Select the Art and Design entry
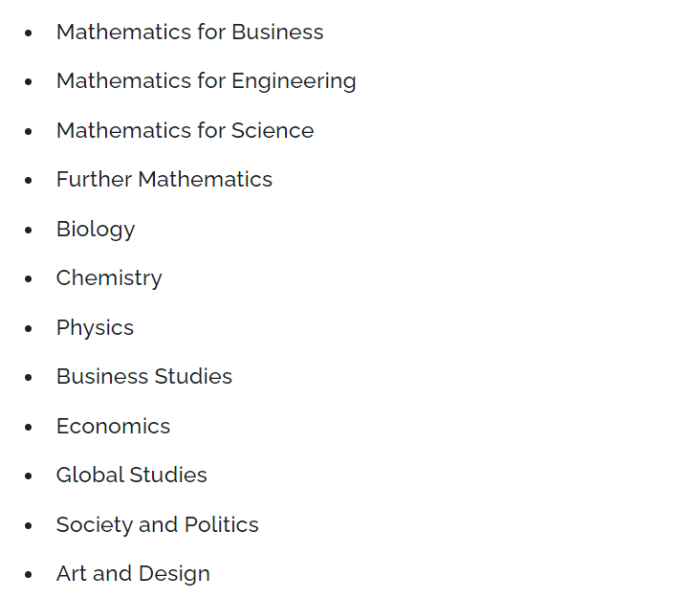 click(x=133, y=574)
